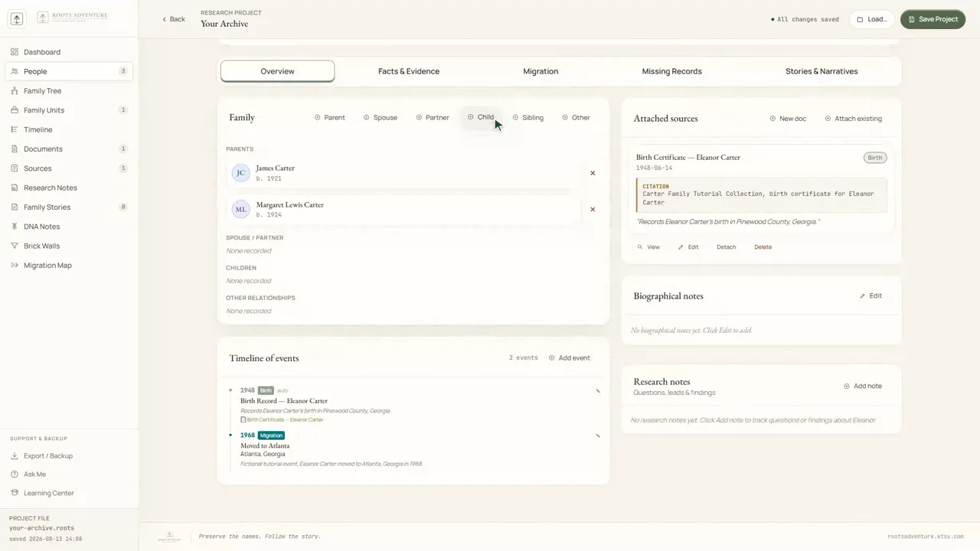This screenshot has width=980, height=551.
Task: Open the Dashboard sidebar item
Action: [x=69, y=52]
